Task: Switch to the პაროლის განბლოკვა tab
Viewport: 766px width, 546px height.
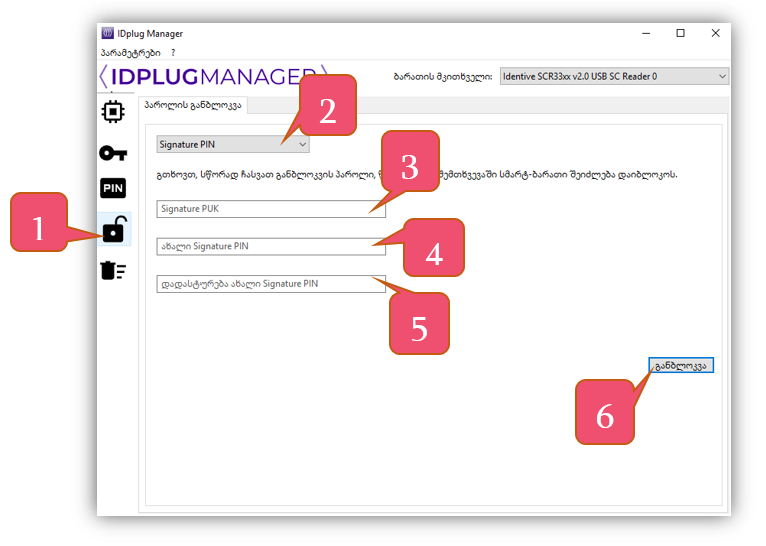Action: 193,104
